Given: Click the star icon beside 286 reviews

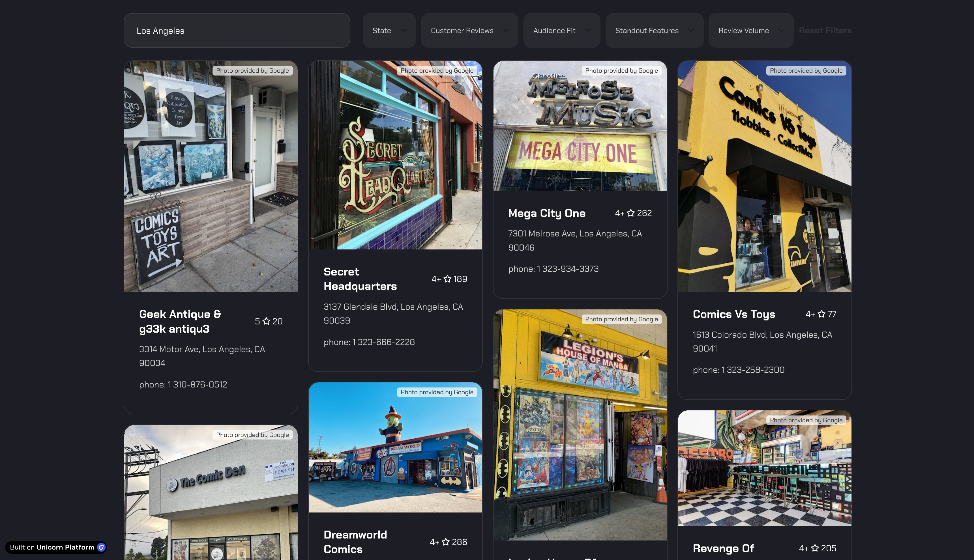Looking at the screenshot, I should (x=446, y=542).
